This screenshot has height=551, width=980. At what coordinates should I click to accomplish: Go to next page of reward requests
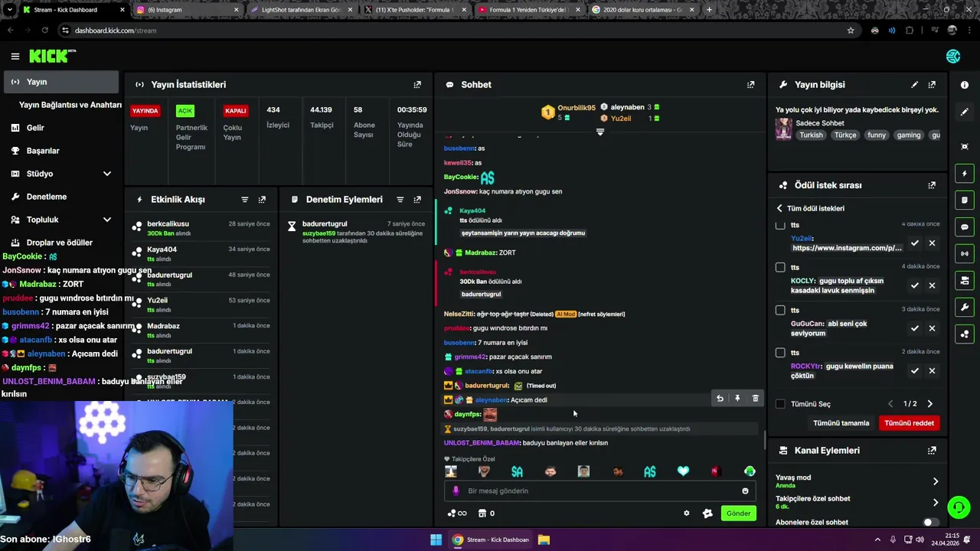(930, 404)
